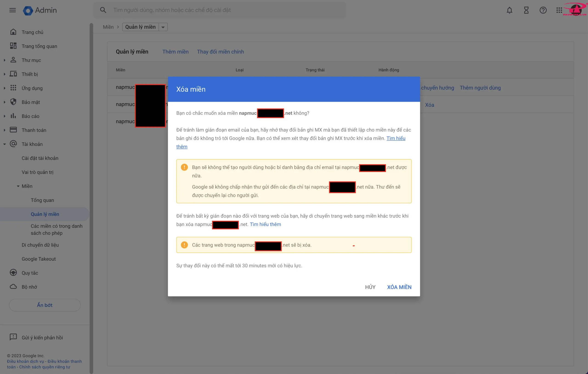Open Vai trò quản trị in sidebar
The height and width of the screenshot is (374, 588).
[38, 172]
